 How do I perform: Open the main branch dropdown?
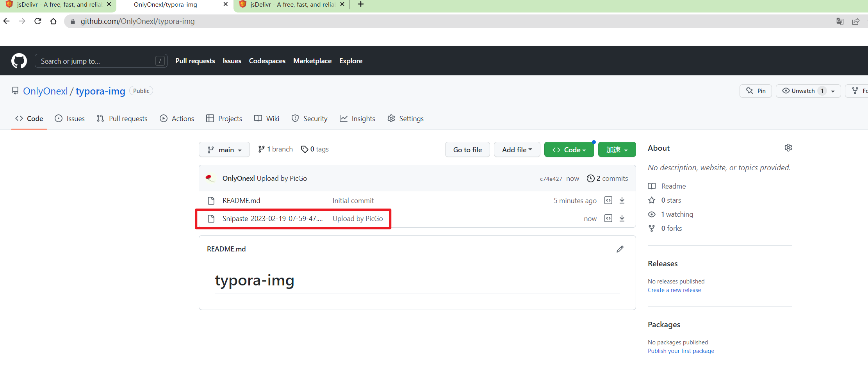point(224,150)
